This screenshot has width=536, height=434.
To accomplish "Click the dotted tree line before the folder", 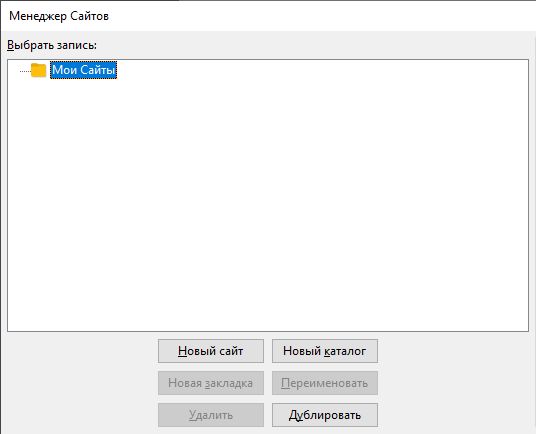I will click(25, 71).
